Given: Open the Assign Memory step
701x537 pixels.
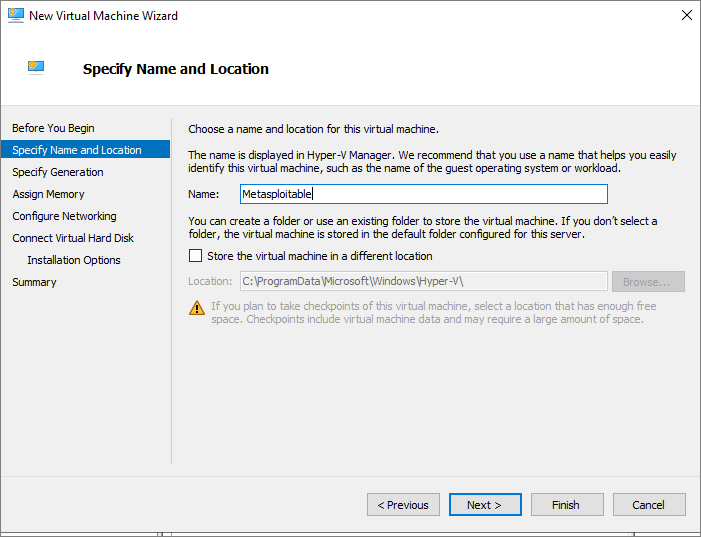Looking at the screenshot, I should pos(48,194).
